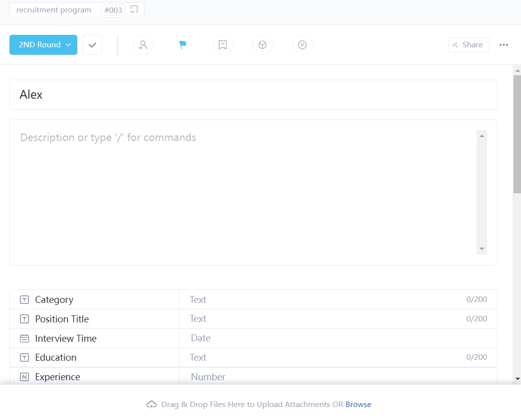Add a dependency with the cube icon
The width and height of the screenshot is (521, 420).
[263, 45]
